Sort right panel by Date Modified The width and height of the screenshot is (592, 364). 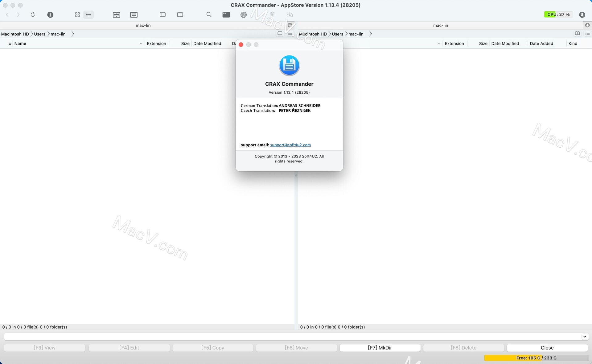pos(505,43)
